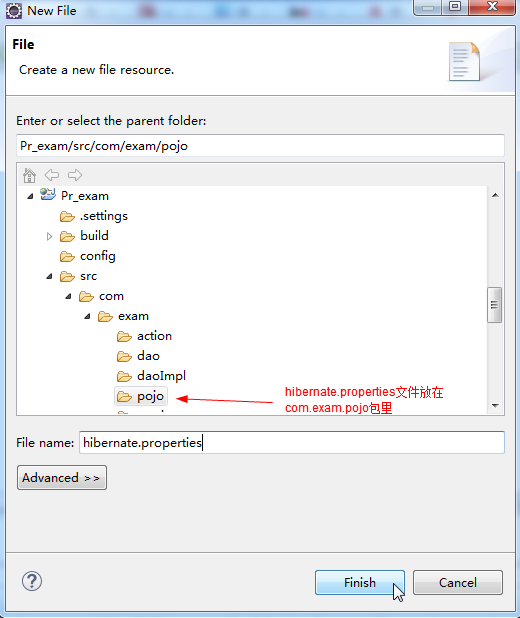The width and height of the screenshot is (520, 618).
Task: Click the tree scrollbar up arrow
Action: tap(495, 195)
